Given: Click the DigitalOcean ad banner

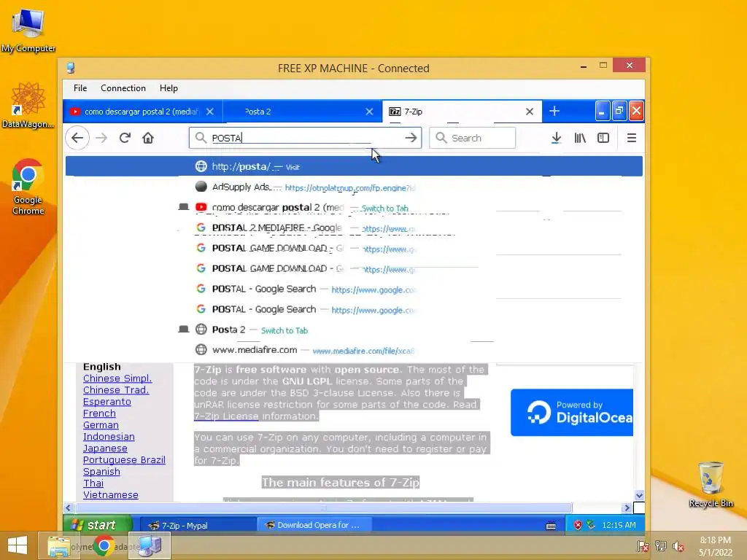Looking at the screenshot, I should pos(572,413).
